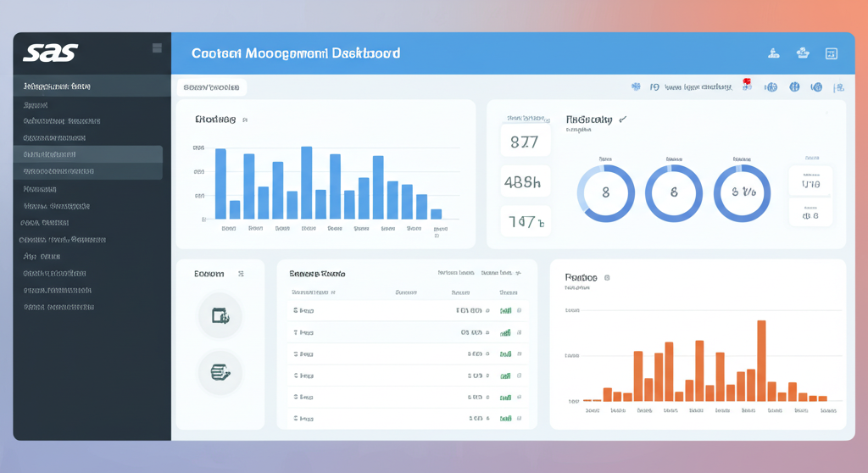Click the middle icon in the blue header's right group
Image resolution: width=868 pixels, height=473 pixels.
(803, 53)
